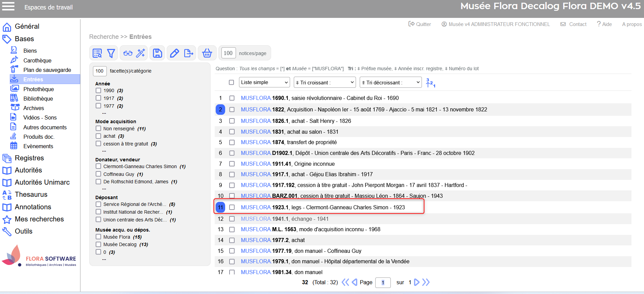644x294 pixels.
Task: Open the Tri décroissant dropdown
Action: pyautogui.click(x=390, y=82)
